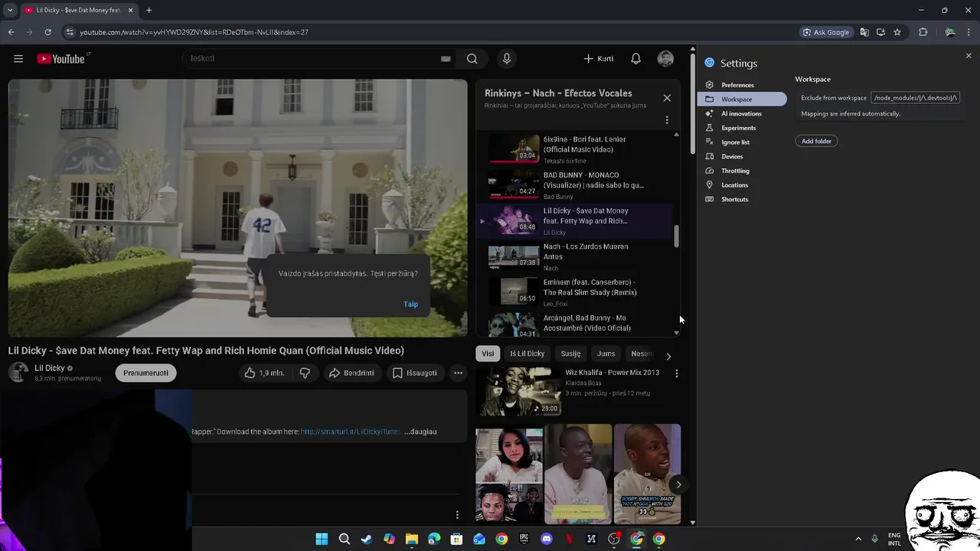
Task: Open Shortcuts settings section
Action: (x=742, y=199)
